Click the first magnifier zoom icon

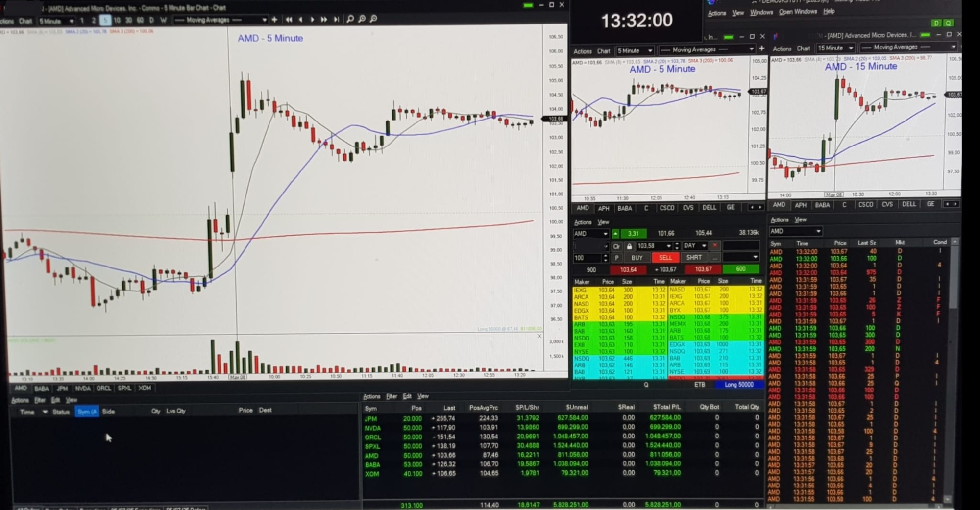tap(350, 19)
